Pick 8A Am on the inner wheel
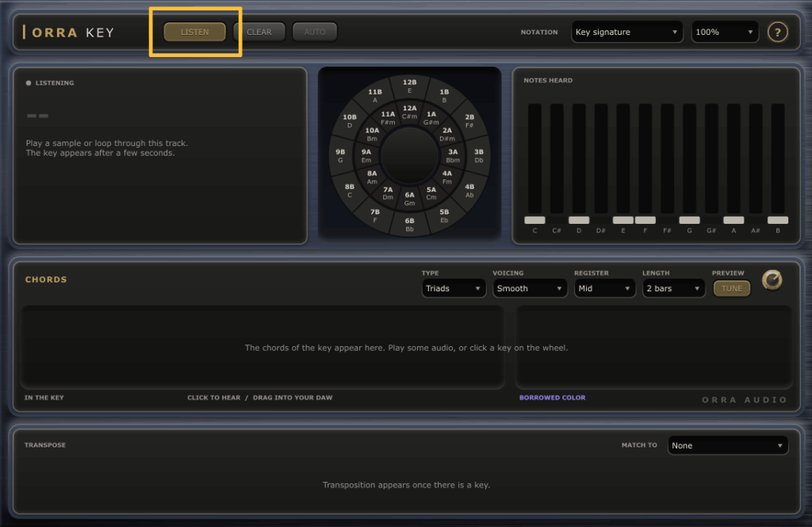The height and width of the screenshot is (527, 812). [372, 177]
